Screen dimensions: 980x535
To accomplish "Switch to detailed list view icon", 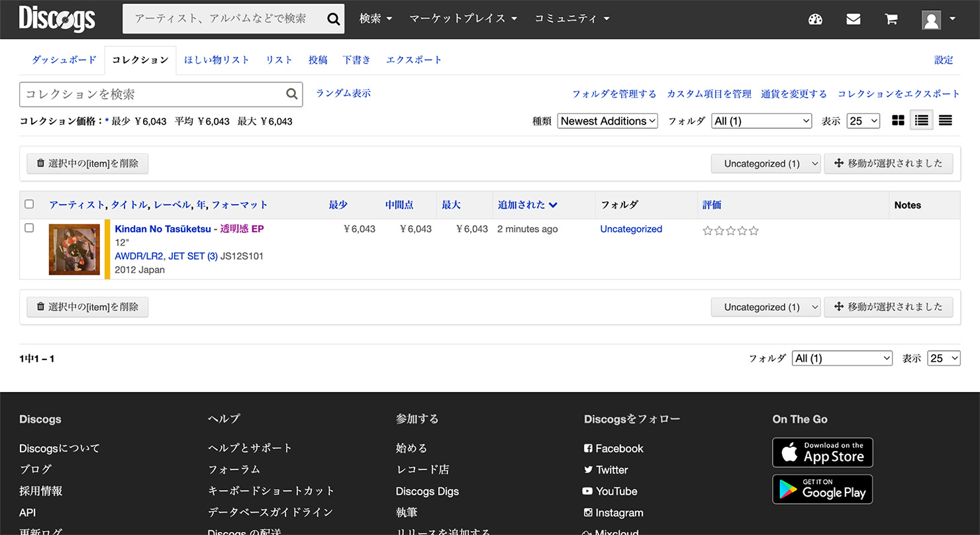I will coord(921,121).
